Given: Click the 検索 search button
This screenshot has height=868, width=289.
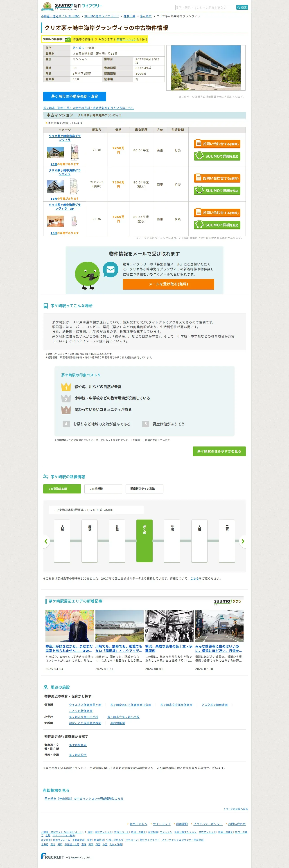Looking at the screenshot, I should 242,7.
